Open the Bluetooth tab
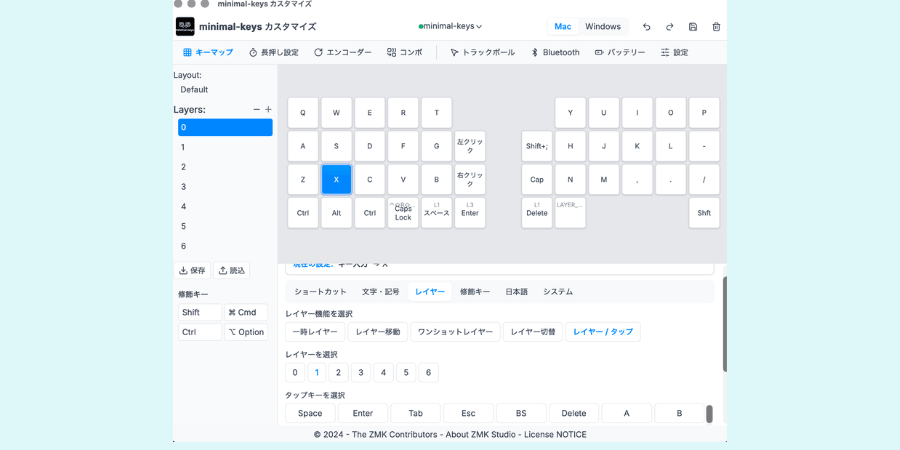 coord(554,52)
